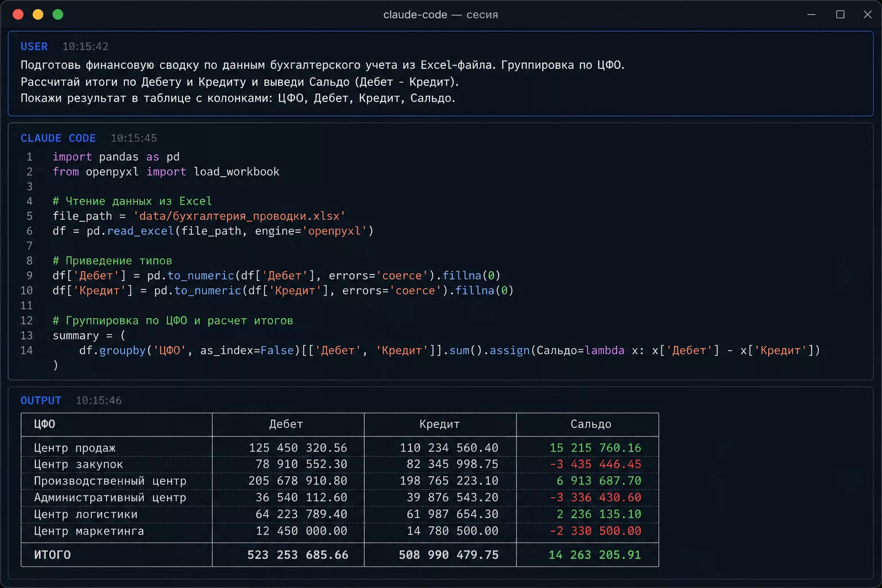Click the timestamp 10:15:46
This screenshot has width=882, height=588.
click(x=99, y=401)
